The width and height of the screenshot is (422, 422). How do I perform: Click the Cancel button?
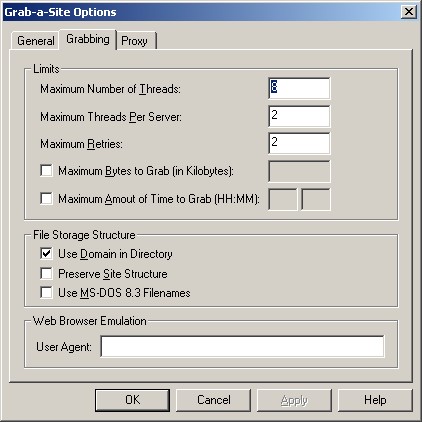click(x=213, y=400)
